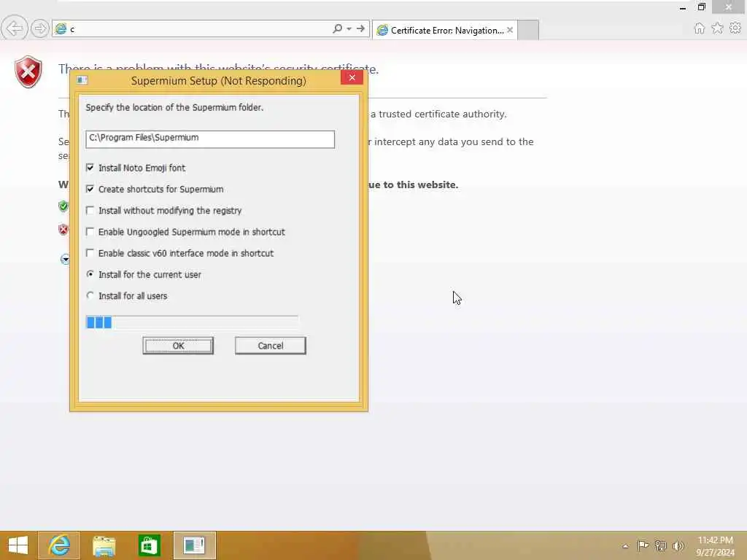Click the taskbar clock showing 11:42 PM

coord(715,545)
